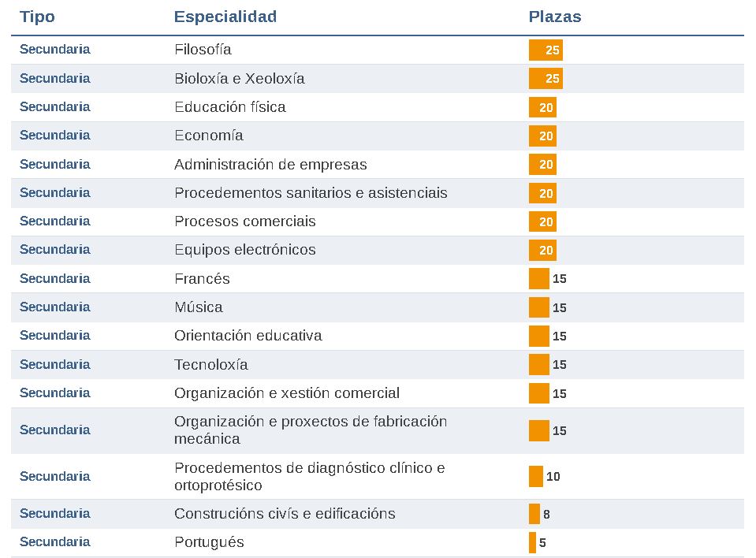Viewport: 756px width, 558px height.
Task: Click the Procesos comerciais row
Action: pyautogui.click(x=244, y=221)
